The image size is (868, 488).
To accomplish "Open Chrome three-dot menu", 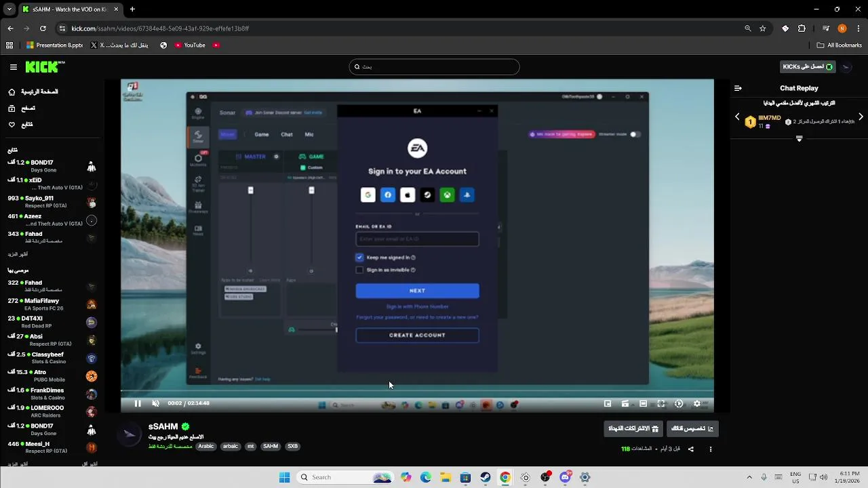I will pyautogui.click(x=859, y=28).
